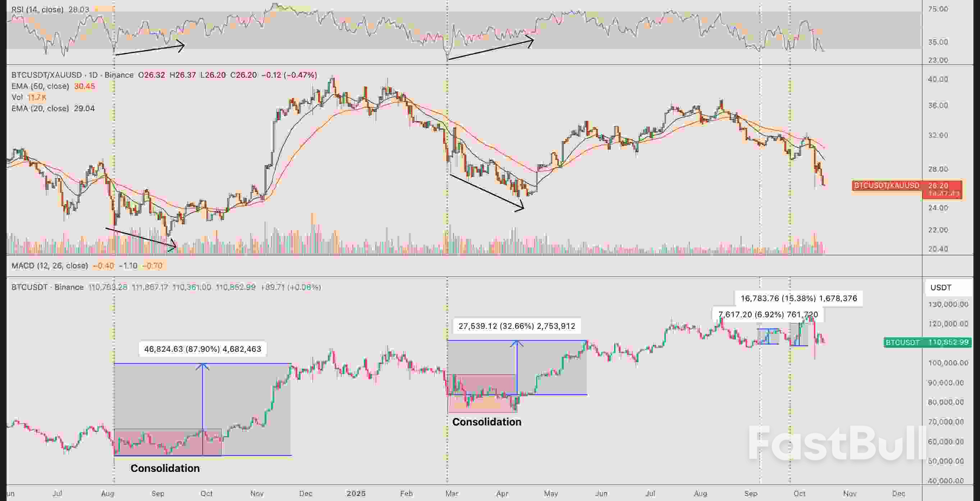Click the orange Vol value badge

tap(37, 98)
